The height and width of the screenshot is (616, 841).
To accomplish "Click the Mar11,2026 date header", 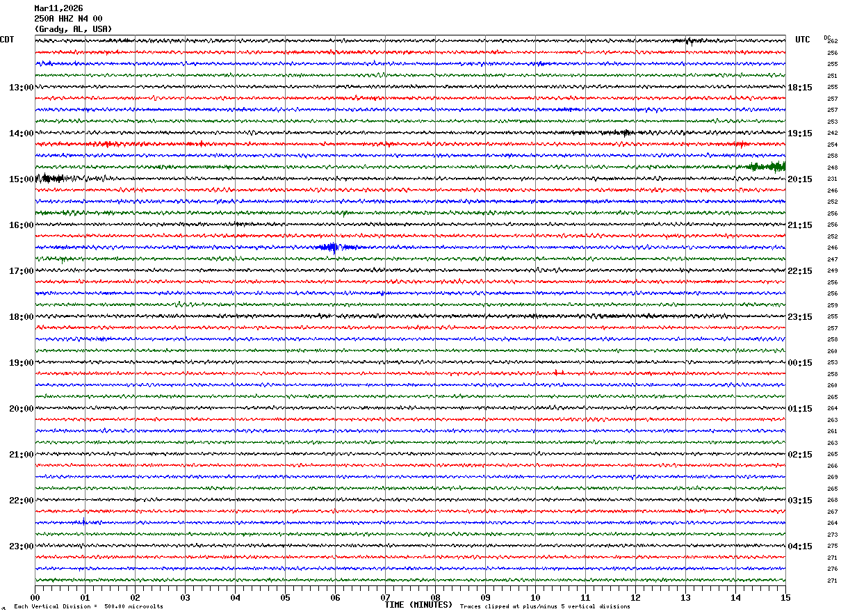I will point(58,8).
